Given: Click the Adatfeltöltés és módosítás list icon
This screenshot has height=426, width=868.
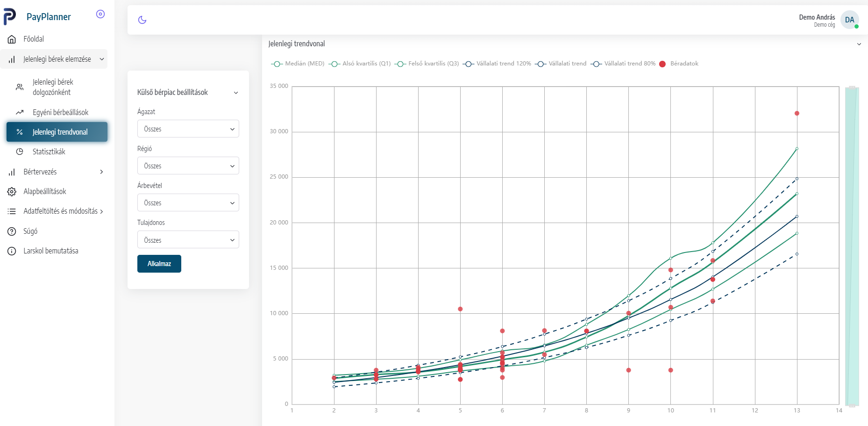Looking at the screenshot, I should 12,211.
